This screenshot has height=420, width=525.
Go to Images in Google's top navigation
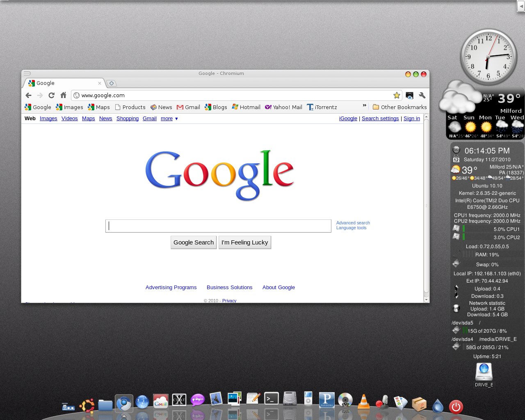(48, 119)
